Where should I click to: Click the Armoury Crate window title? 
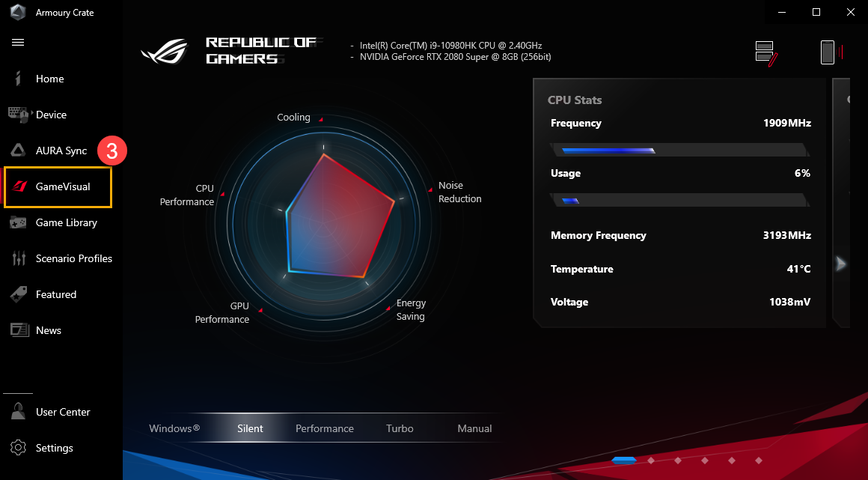point(65,13)
